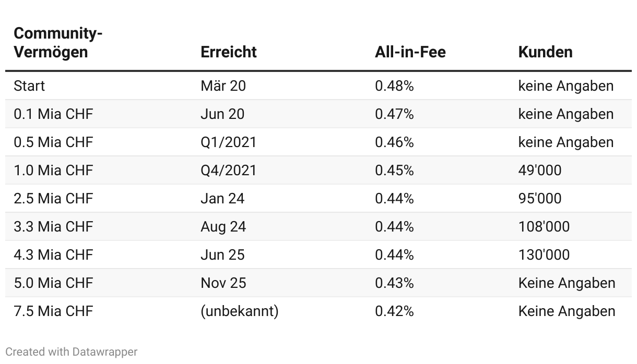Select the 3.3 Mia CHF cell
637x364 pixels.
(x=53, y=227)
